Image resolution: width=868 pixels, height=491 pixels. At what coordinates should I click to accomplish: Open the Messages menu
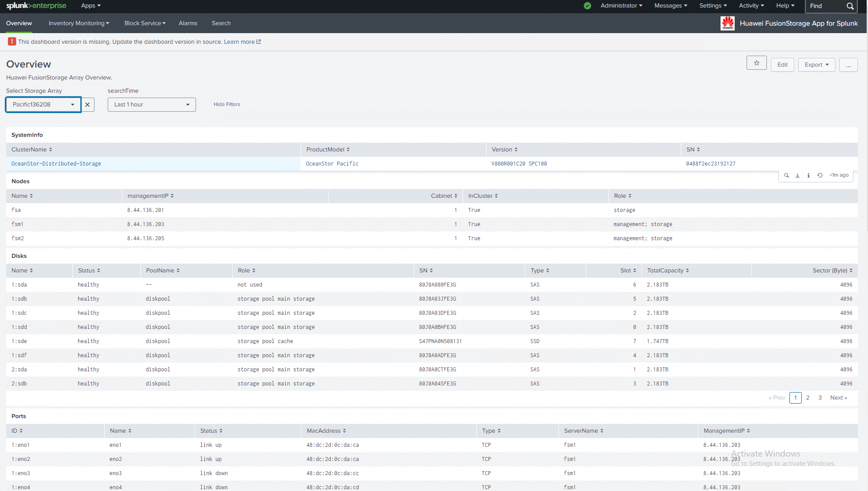(x=671, y=6)
